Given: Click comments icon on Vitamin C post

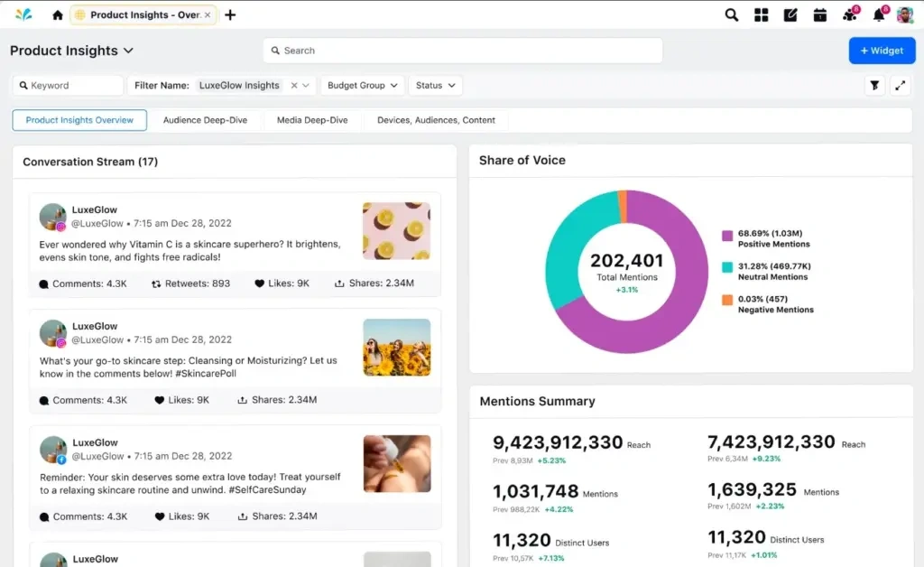Looking at the screenshot, I should point(43,284).
